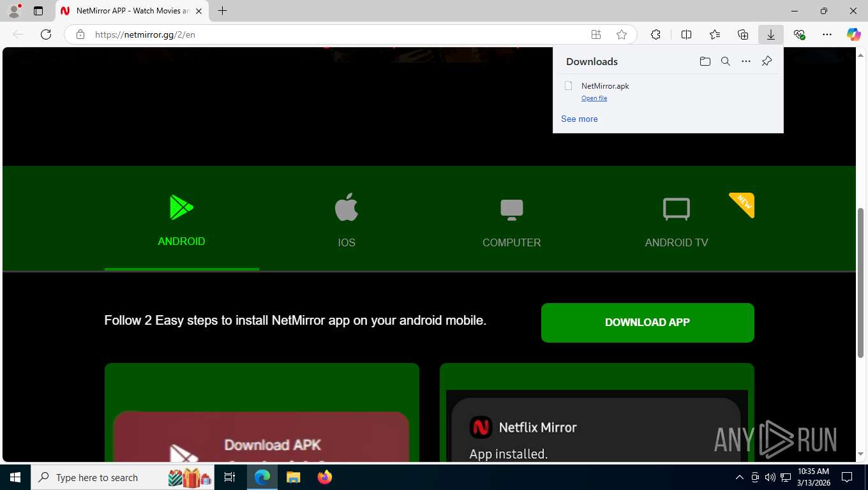Viewport: 868px width, 490px height.
Task: Click the Download APK step image
Action: 262,437
